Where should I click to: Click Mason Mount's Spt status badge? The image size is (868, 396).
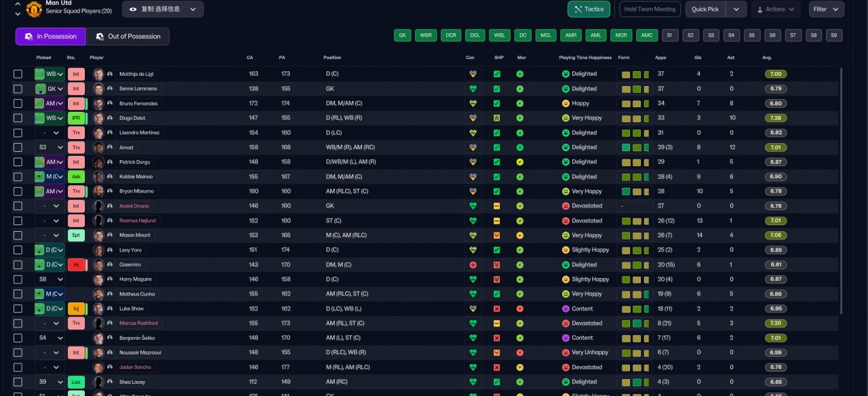(76, 235)
